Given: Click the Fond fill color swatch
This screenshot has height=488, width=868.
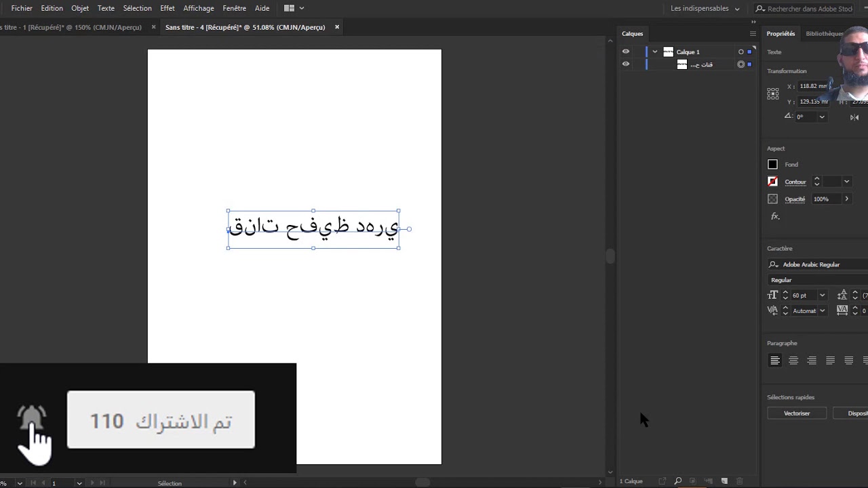Looking at the screenshot, I should (x=772, y=164).
